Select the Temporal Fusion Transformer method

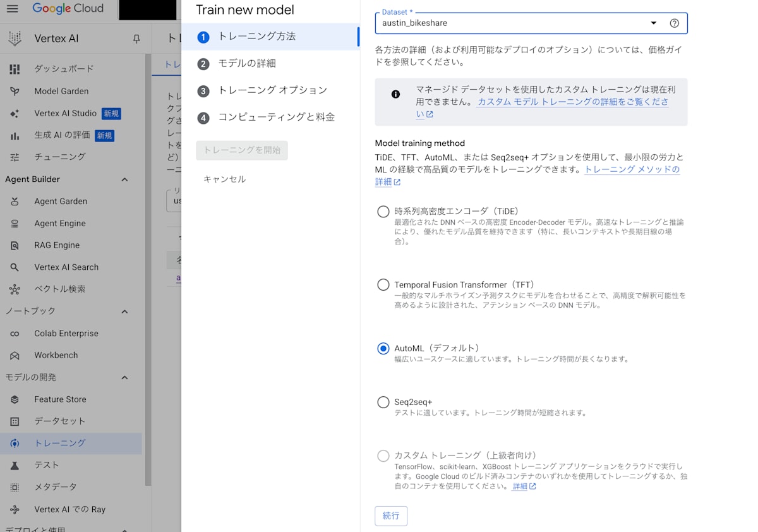tap(383, 284)
